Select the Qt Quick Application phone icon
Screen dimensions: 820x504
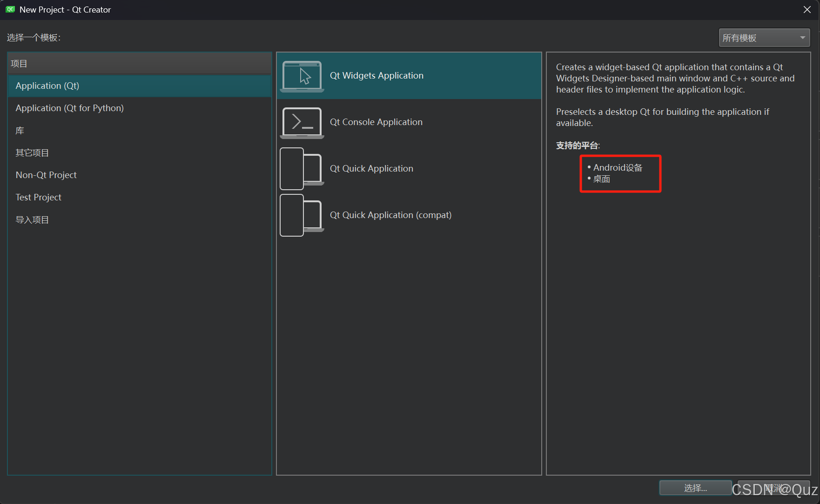tap(302, 168)
